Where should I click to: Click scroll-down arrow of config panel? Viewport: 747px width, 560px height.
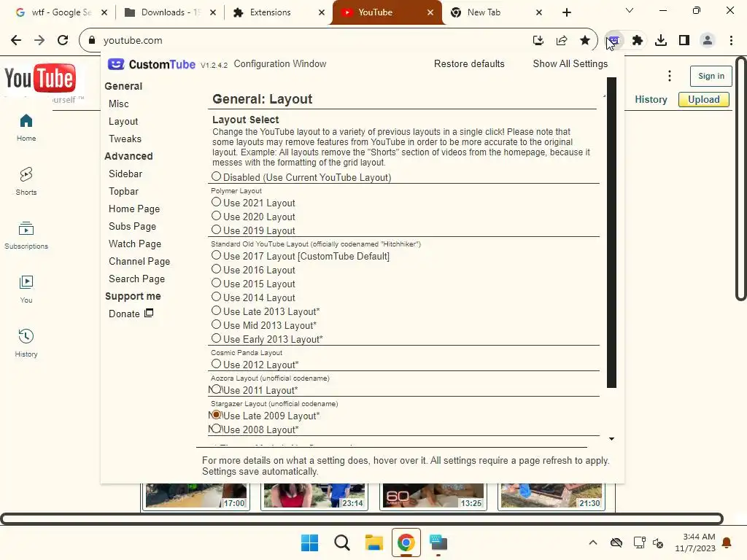(x=612, y=438)
